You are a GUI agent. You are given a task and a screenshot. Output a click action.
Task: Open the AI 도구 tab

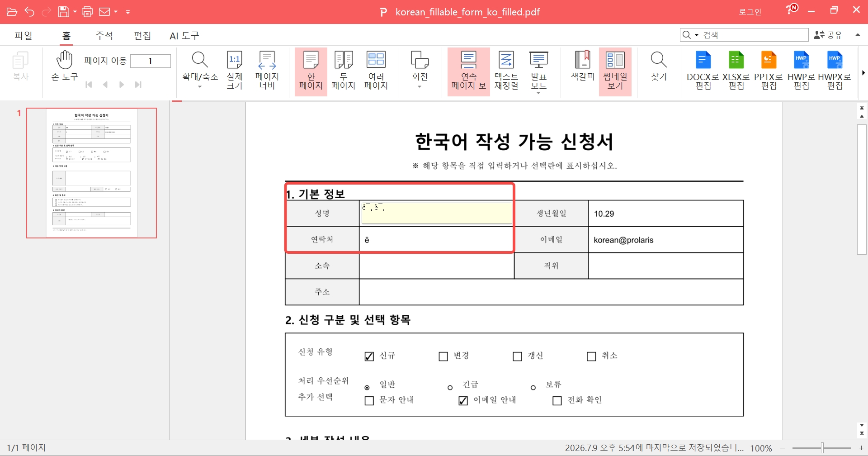[184, 35]
